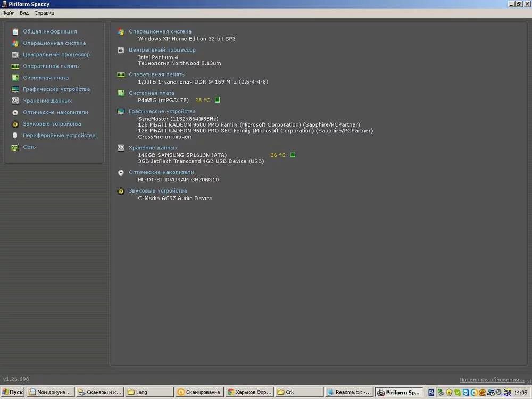Click the monitor icon in summary pane
Viewport: 532px width, 399px height.
121,111
